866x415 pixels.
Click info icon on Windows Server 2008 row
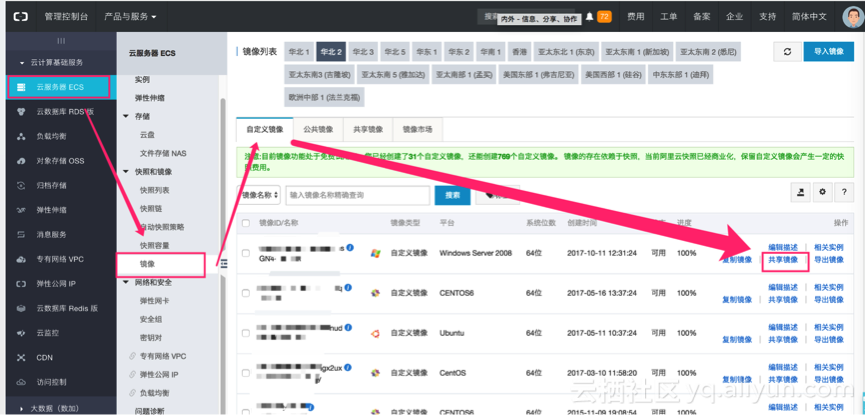[x=350, y=248]
